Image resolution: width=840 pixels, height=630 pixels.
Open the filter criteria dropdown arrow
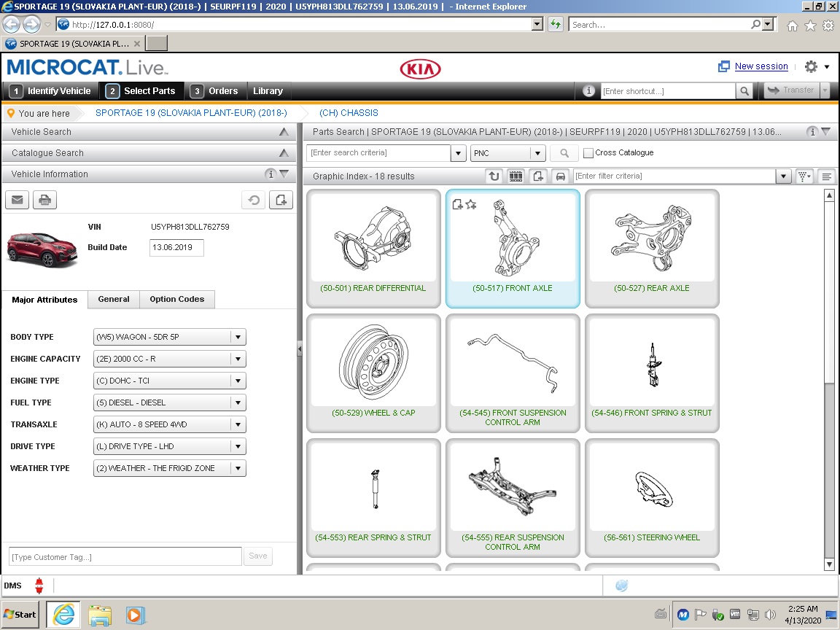point(783,176)
